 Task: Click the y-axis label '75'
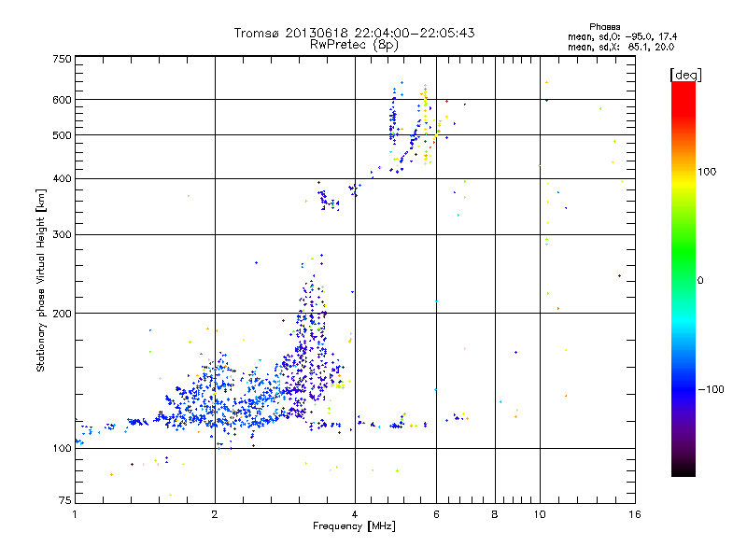65,500
